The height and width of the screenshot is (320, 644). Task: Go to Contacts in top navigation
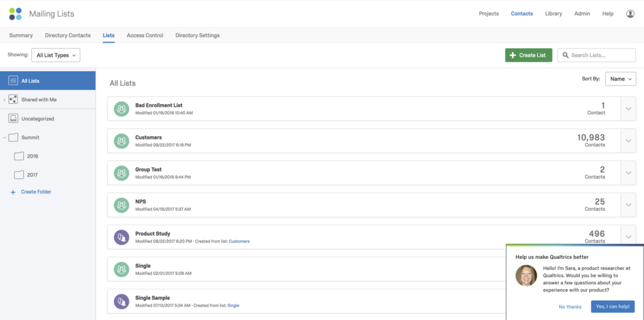(522, 14)
